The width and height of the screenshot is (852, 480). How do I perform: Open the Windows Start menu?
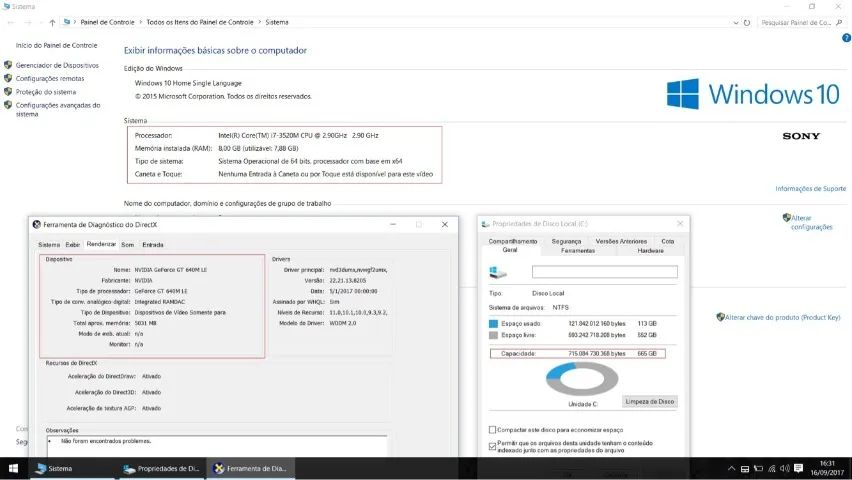coord(13,468)
